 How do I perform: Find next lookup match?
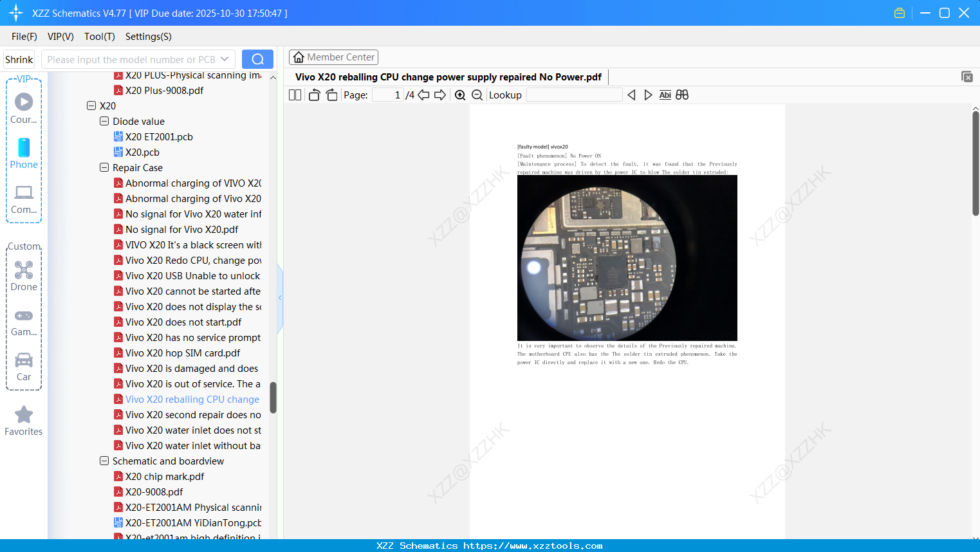pos(648,95)
